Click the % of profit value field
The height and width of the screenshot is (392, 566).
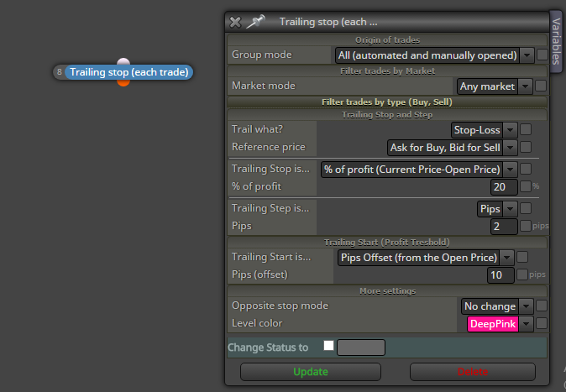click(x=504, y=187)
